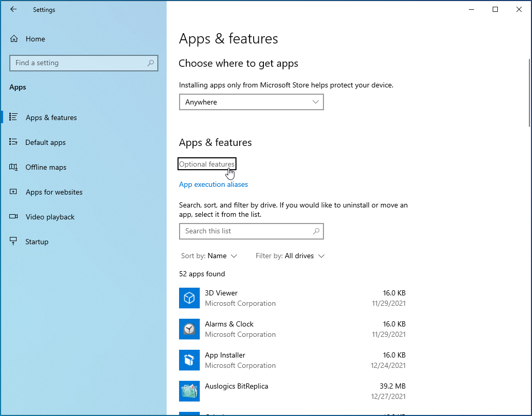This screenshot has width=532, height=416.
Task: Select the Auslogics BitReplica icon
Action: 189,391
